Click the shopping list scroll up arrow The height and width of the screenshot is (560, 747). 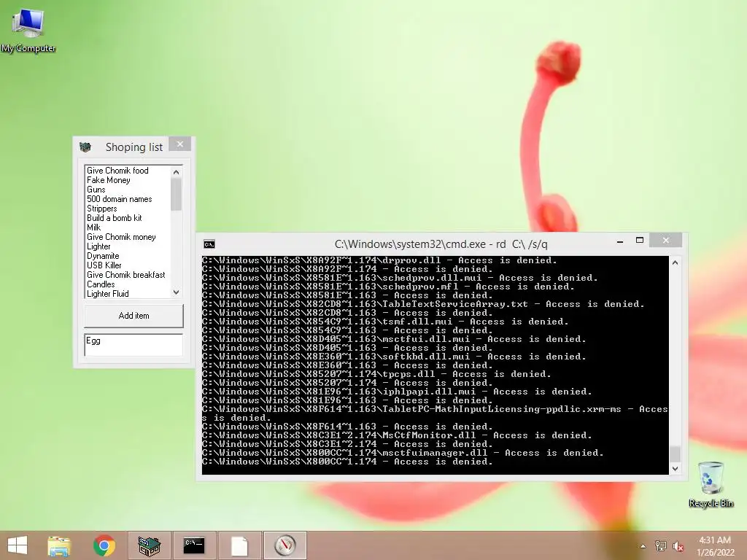coord(177,172)
